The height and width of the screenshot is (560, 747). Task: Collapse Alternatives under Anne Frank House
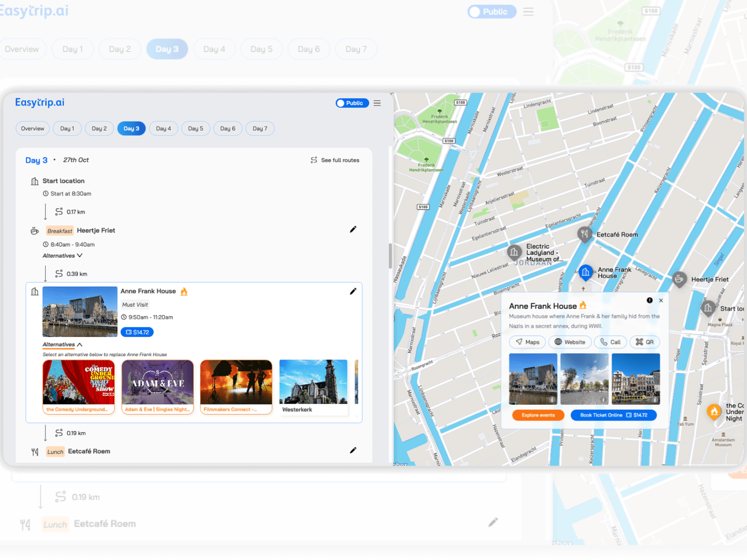62,345
